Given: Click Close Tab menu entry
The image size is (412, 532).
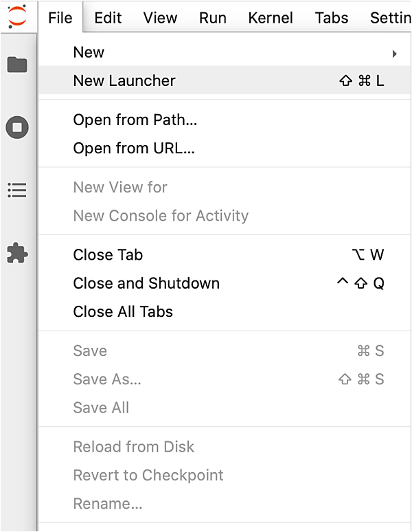Looking at the screenshot, I should (108, 255).
